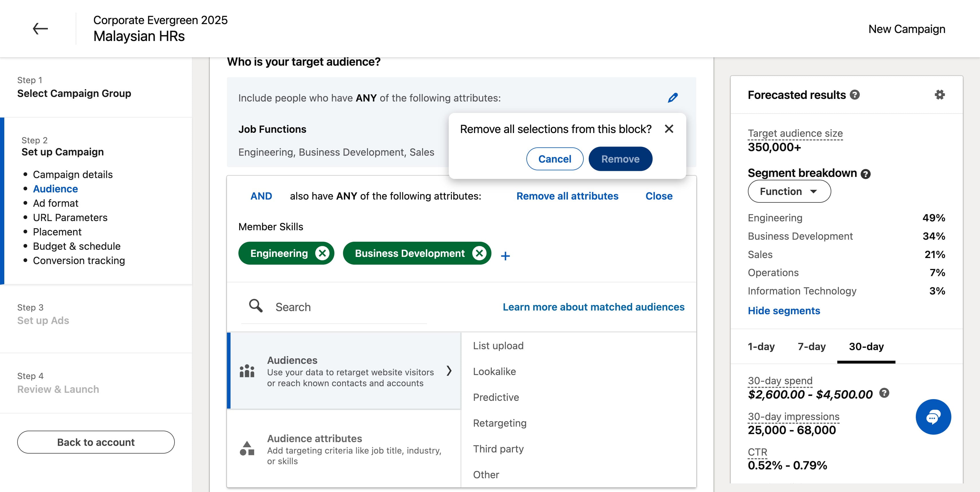980x492 pixels.
Task: Go to Audience section in sidebar
Action: pos(55,189)
